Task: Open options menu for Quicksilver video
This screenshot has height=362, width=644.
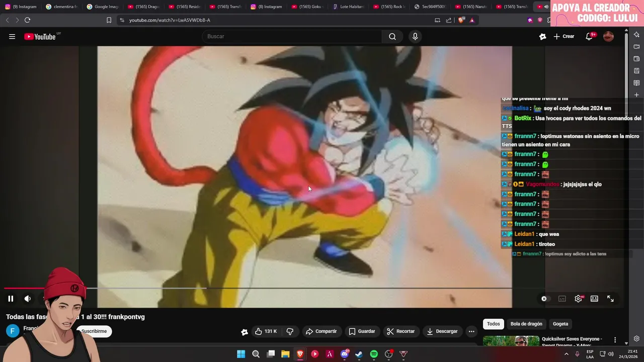Action: pyautogui.click(x=615, y=340)
